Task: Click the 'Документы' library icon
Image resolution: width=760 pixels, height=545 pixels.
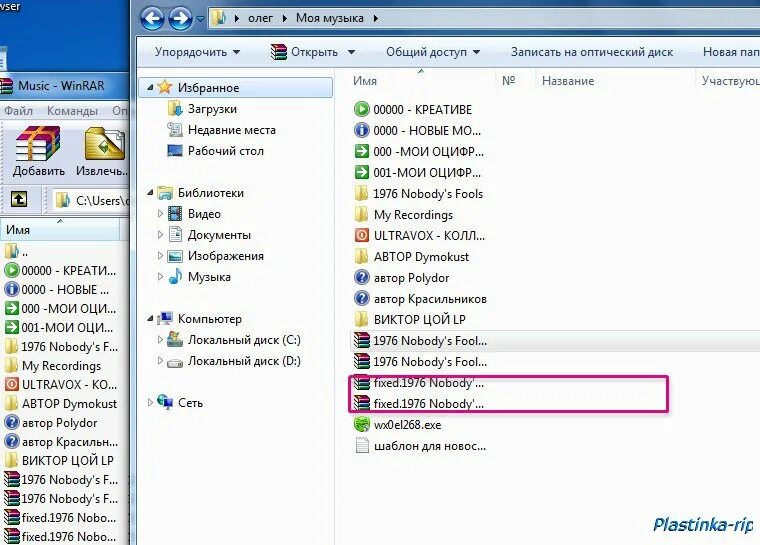Action: tap(175, 235)
